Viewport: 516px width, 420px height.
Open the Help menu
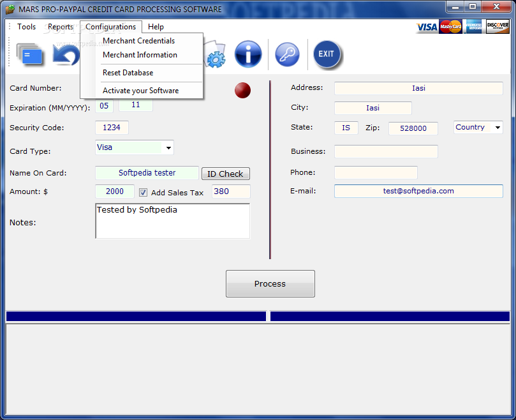(156, 27)
